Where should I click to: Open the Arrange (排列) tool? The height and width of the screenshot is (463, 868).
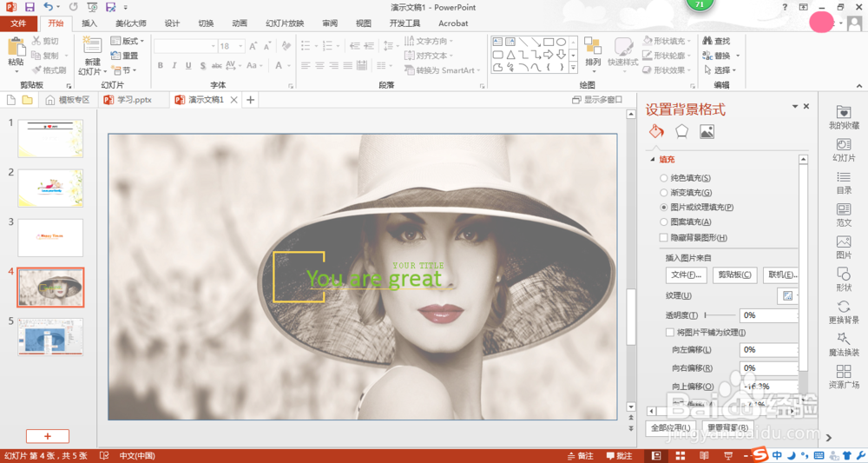coord(593,53)
